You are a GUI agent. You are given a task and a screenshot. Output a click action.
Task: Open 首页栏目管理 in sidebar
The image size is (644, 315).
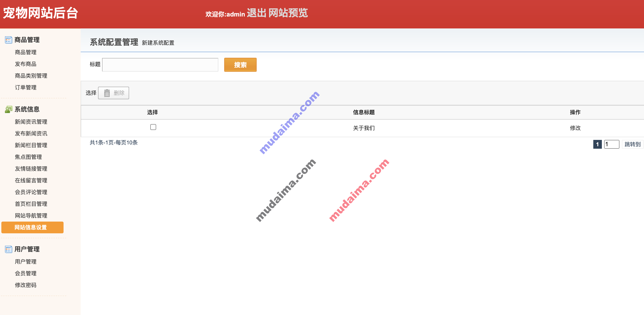point(31,204)
